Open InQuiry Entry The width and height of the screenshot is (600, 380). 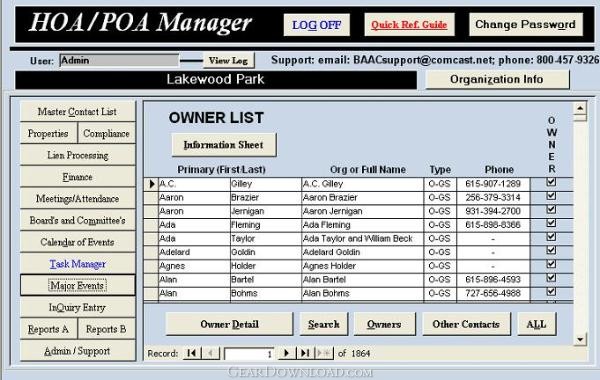pos(78,308)
